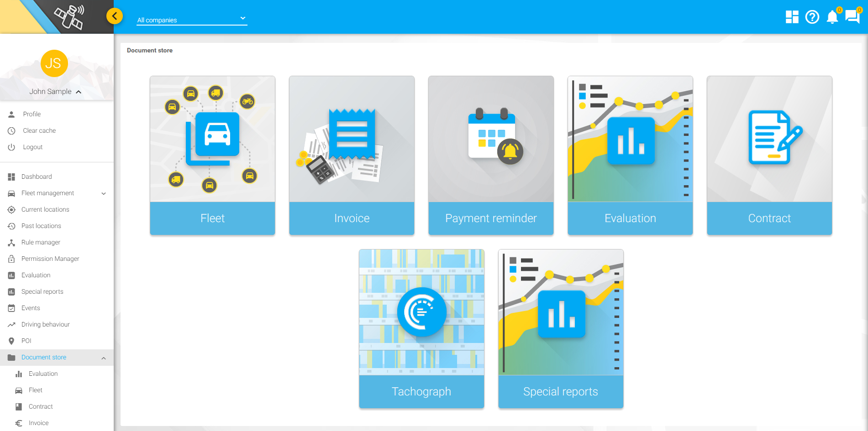The width and height of the screenshot is (868, 431).
Task: Open the chat messages icon
Action: (x=852, y=17)
